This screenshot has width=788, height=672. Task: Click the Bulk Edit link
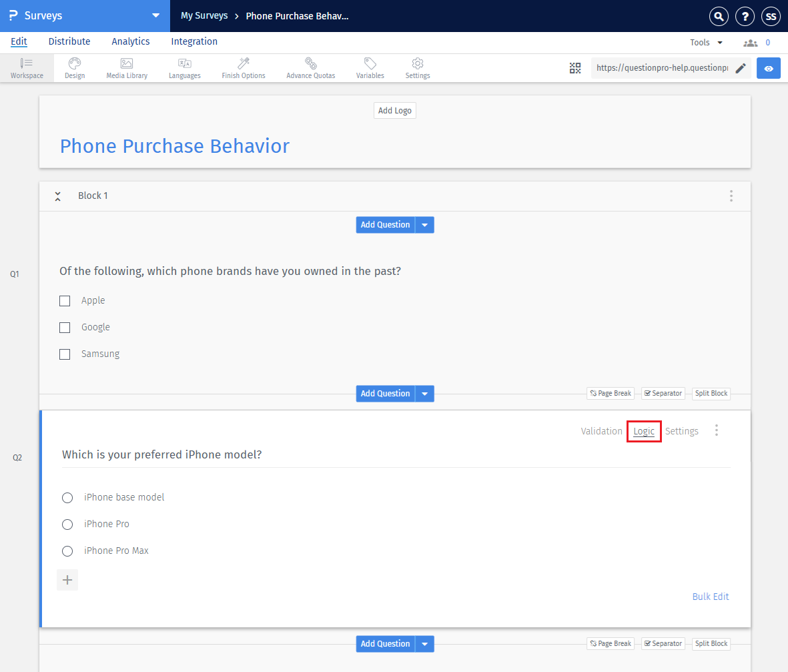point(711,596)
